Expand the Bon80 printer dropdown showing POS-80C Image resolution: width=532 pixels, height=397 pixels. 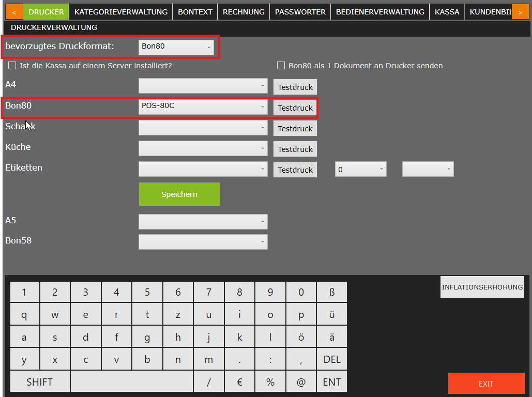pyautogui.click(x=203, y=106)
